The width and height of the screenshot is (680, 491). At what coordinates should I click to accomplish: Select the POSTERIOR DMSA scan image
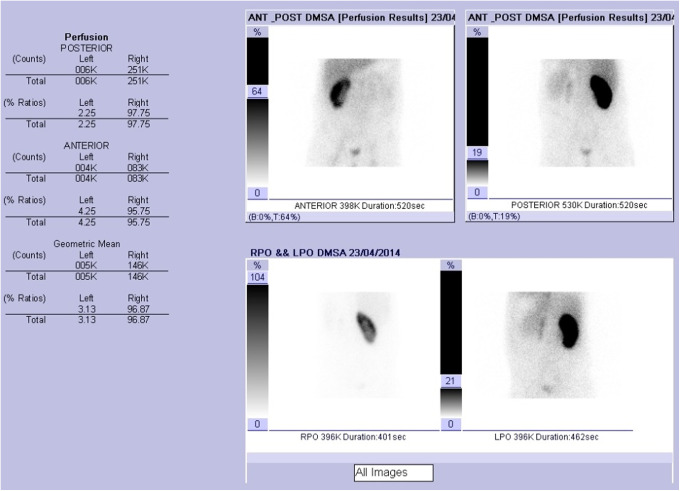(586, 113)
